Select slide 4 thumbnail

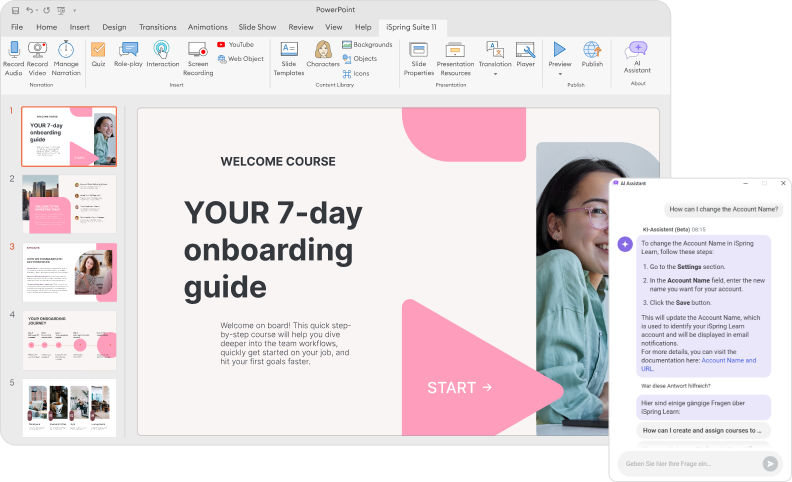coord(69,341)
